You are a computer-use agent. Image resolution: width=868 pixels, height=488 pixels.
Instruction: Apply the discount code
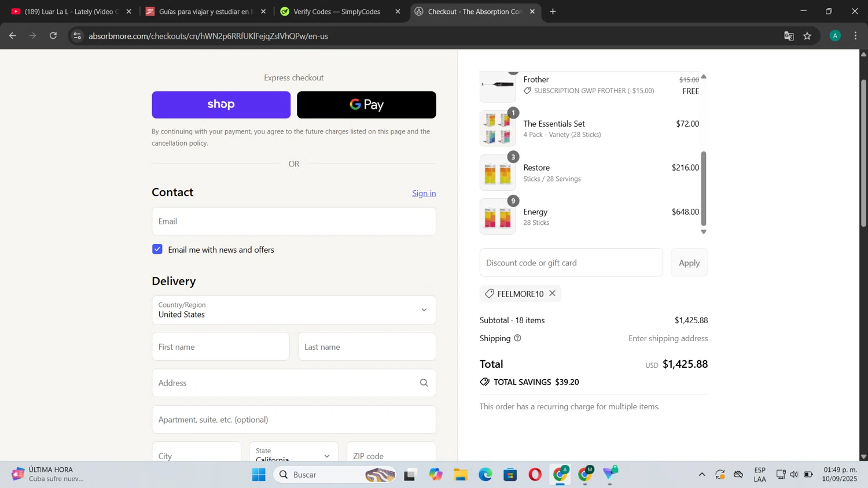pyautogui.click(x=689, y=263)
